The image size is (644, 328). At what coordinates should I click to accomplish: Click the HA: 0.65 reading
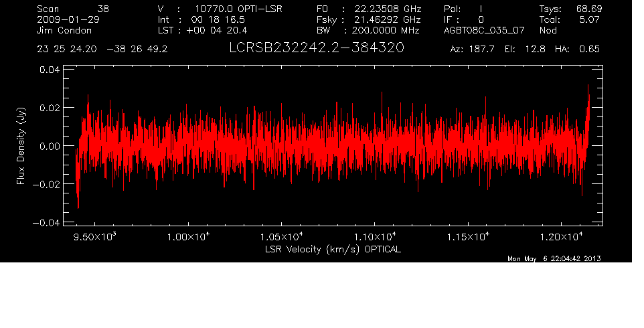click(577, 50)
